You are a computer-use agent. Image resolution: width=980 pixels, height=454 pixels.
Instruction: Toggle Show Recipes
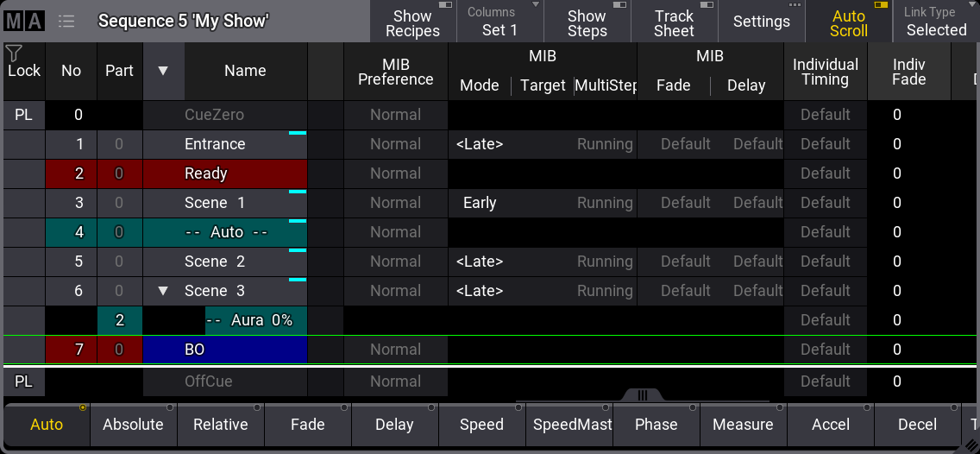click(x=412, y=22)
